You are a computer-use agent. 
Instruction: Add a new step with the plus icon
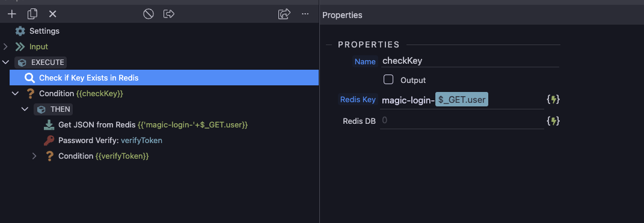click(x=12, y=14)
